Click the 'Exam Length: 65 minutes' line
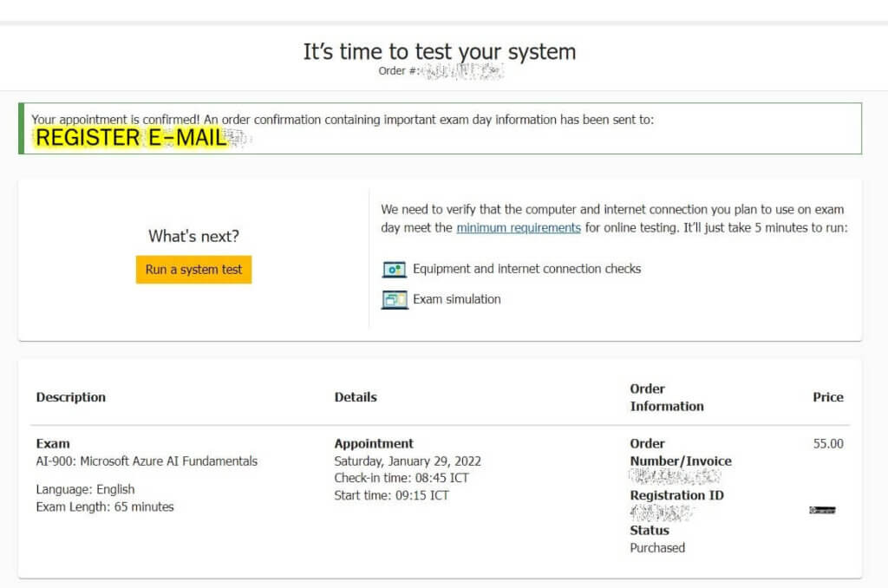Screen dimensions: 888x588 tap(105, 507)
